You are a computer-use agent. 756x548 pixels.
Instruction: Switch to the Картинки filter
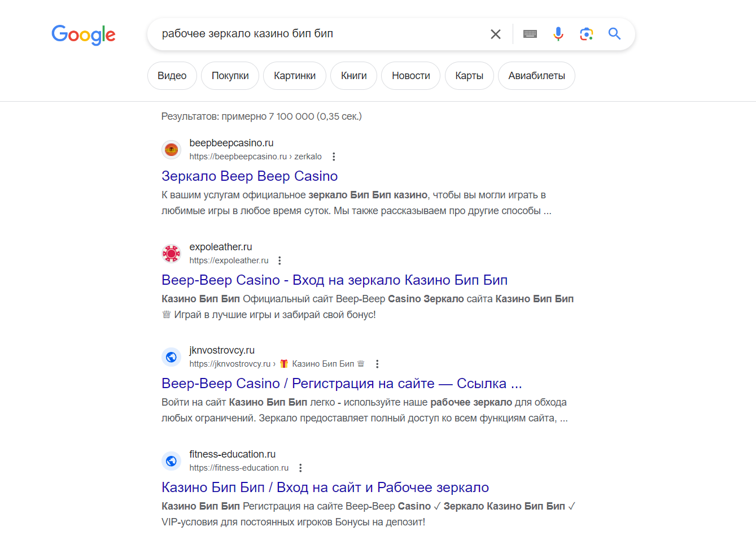point(295,76)
